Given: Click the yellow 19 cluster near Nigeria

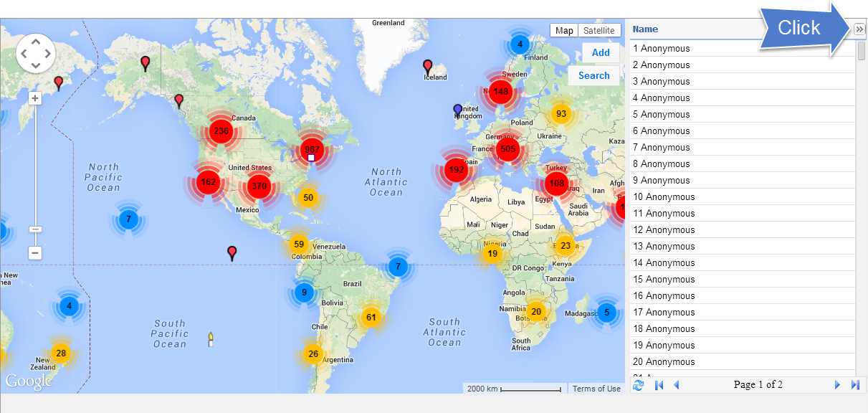Looking at the screenshot, I should (x=492, y=253).
